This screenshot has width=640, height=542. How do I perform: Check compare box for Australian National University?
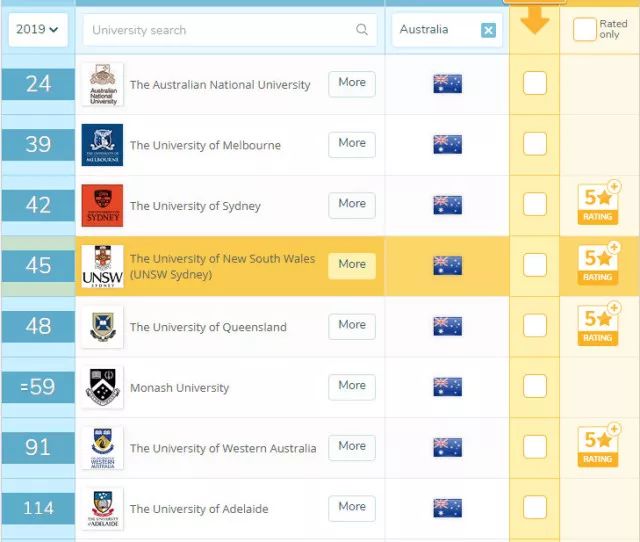[x=535, y=83]
